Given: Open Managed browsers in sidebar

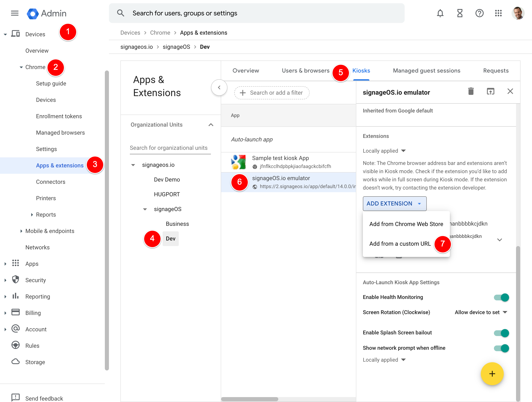Looking at the screenshot, I should pos(60,133).
